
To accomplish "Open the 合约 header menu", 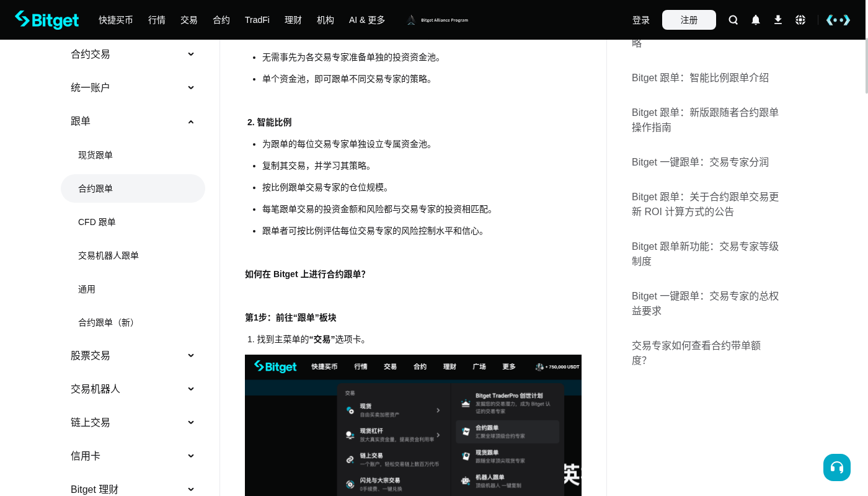I will pos(221,20).
